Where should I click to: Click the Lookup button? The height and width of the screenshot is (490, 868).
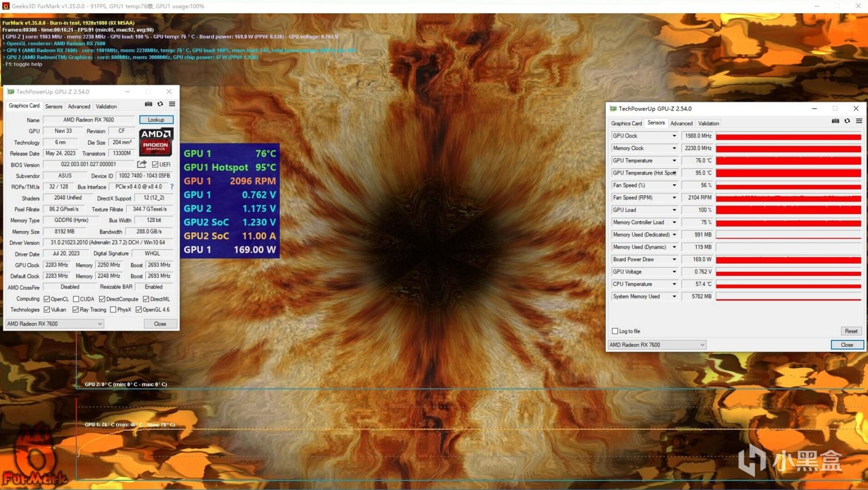(x=156, y=120)
